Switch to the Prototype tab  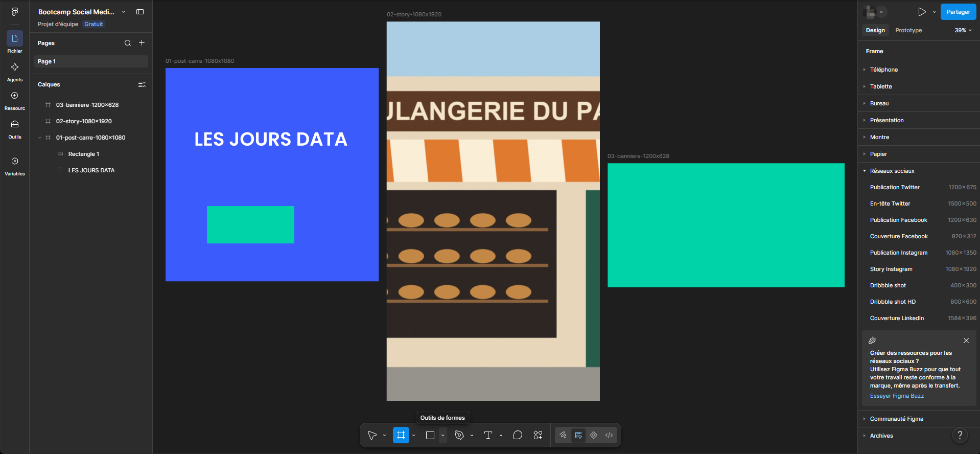(908, 30)
